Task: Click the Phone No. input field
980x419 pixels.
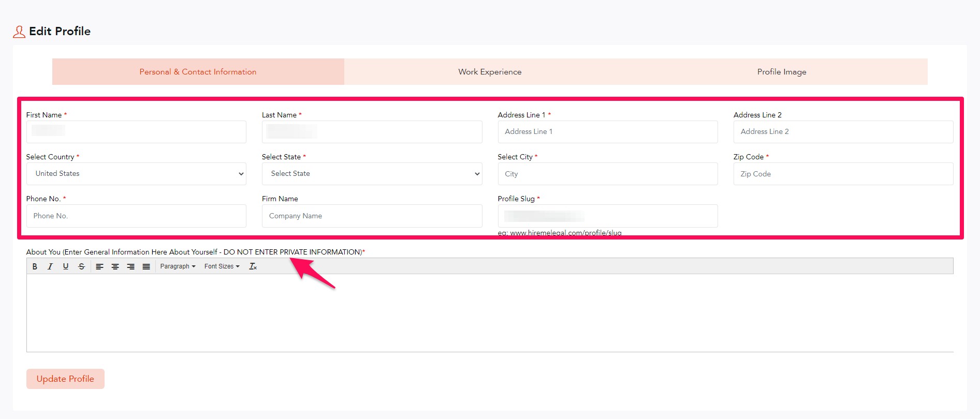Action: tap(136, 216)
